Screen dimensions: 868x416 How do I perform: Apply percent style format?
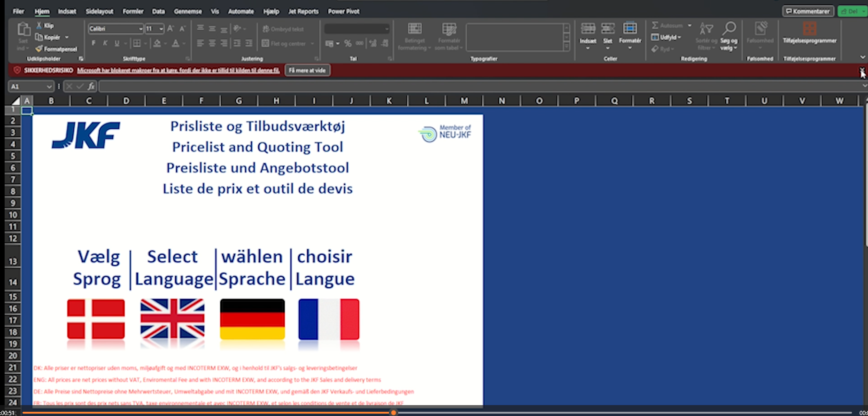[348, 44]
